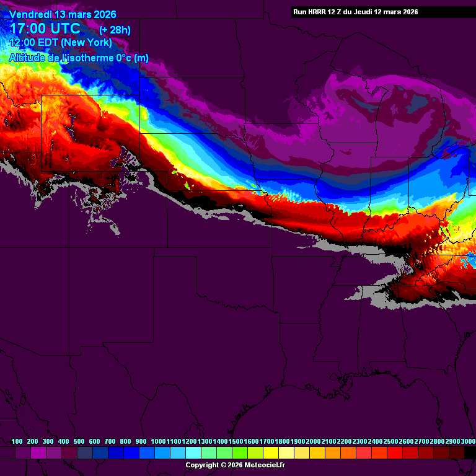Click the 2000 value on the legend scale
476x476 pixels.
click(313, 441)
